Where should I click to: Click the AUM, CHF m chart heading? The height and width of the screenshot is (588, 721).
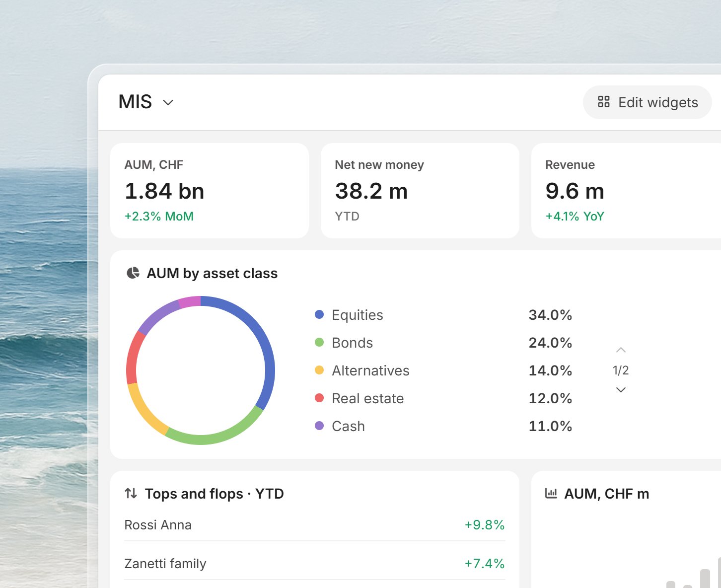pos(607,494)
